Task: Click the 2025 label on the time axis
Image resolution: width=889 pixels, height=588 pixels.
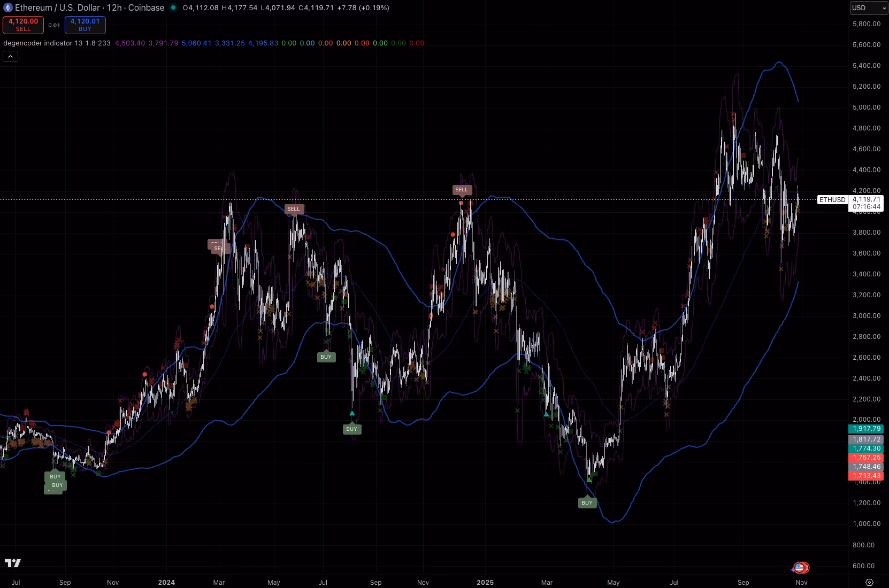Action: point(485,582)
